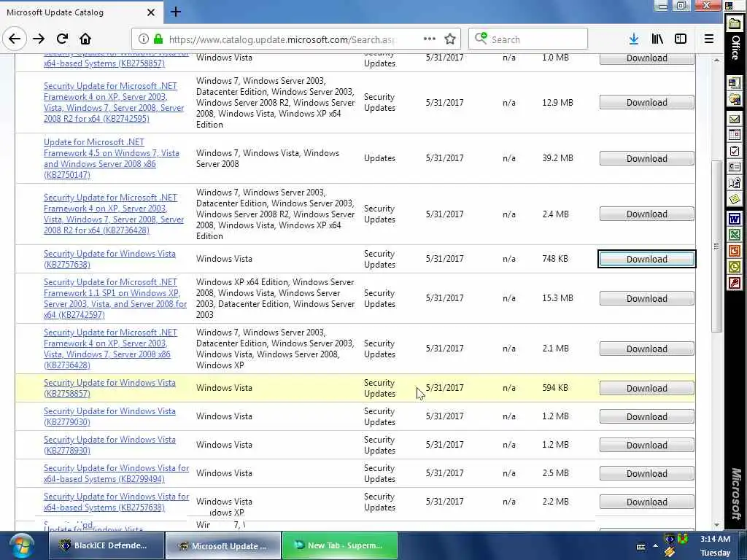Show site information for catalog.update.microsoft.com
This screenshot has width=747, height=560.
tap(143, 39)
